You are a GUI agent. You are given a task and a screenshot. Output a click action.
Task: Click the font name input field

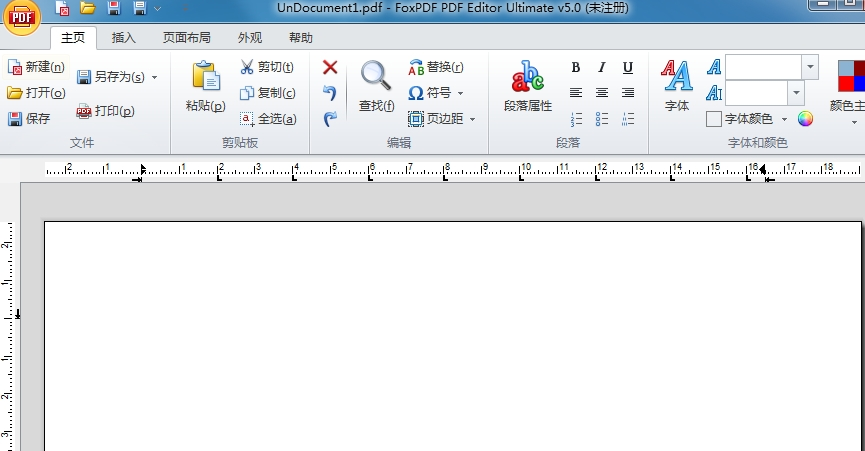point(763,67)
